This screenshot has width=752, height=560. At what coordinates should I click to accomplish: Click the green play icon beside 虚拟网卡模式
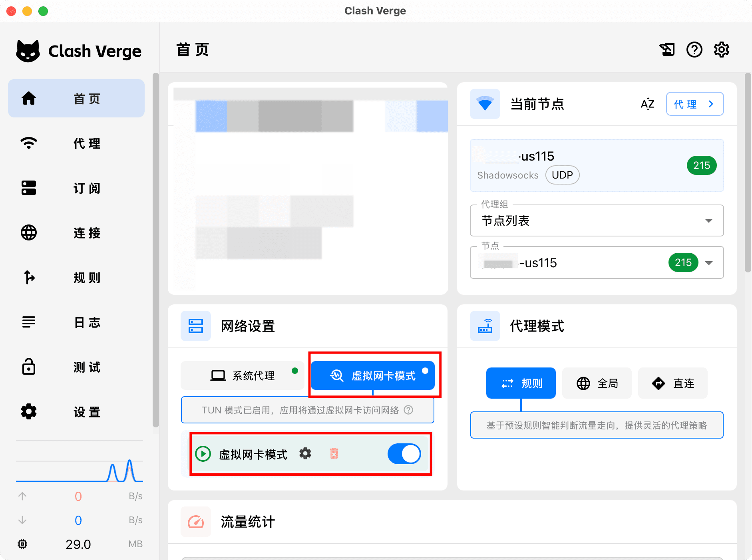(x=203, y=454)
